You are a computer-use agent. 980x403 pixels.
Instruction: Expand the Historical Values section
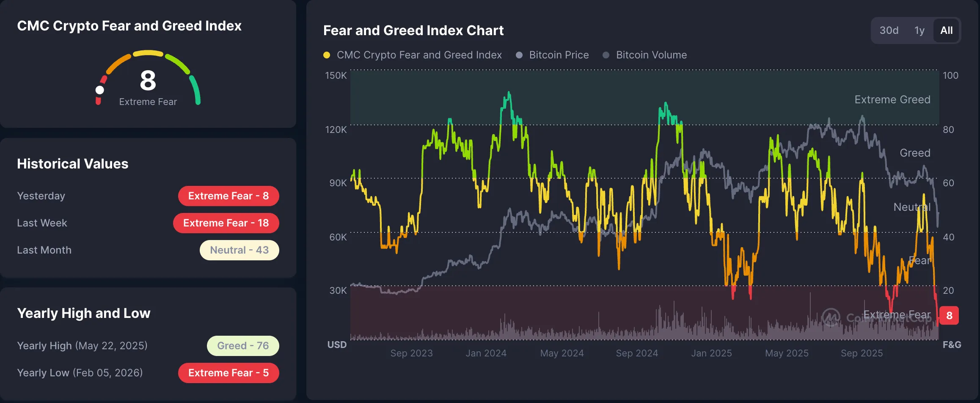coord(72,164)
